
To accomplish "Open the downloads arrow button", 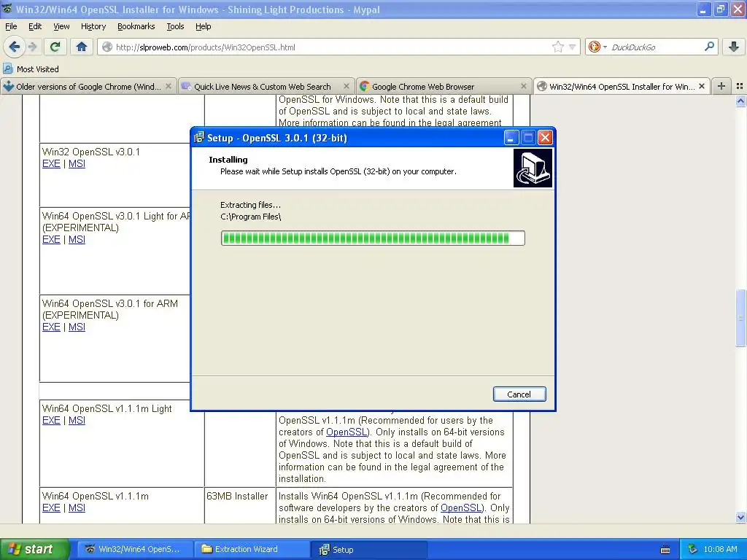I will (x=734, y=47).
